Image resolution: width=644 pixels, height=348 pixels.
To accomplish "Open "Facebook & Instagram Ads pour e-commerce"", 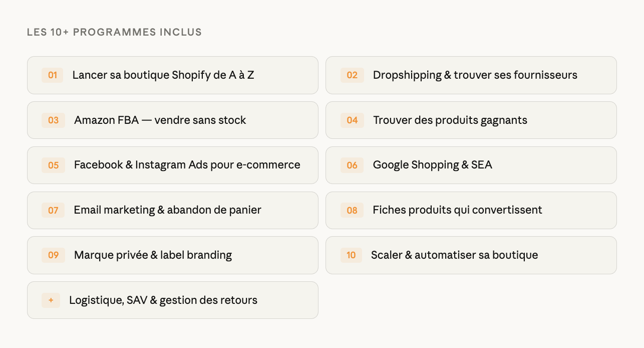I will [187, 165].
